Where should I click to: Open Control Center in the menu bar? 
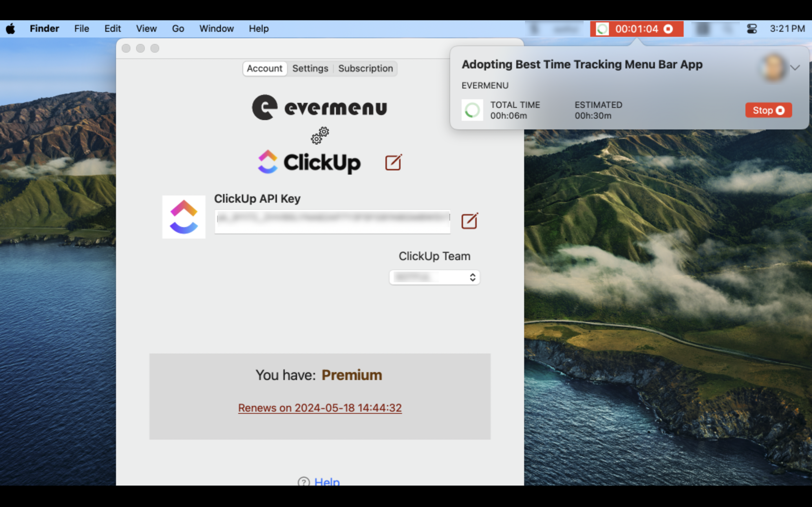pyautogui.click(x=752, y=29)
